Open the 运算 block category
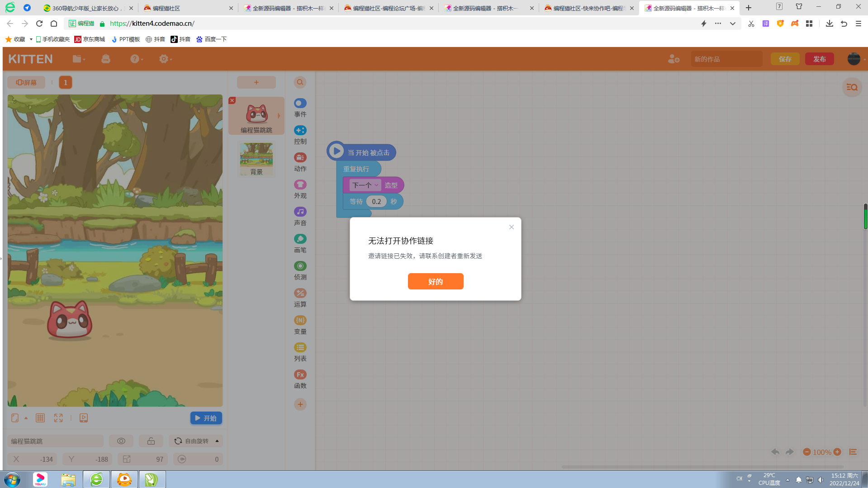This screenshot has height=488, width=868. 300,298
